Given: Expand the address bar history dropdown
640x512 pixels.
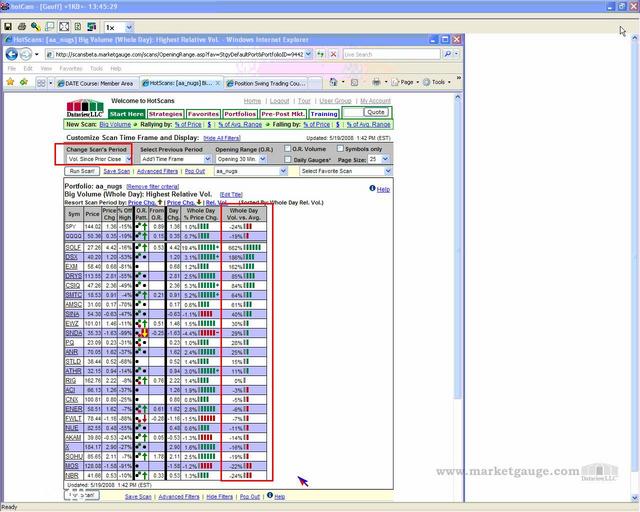Looking at the screenshot, I should pyautogui.click(x=309, y=54).
